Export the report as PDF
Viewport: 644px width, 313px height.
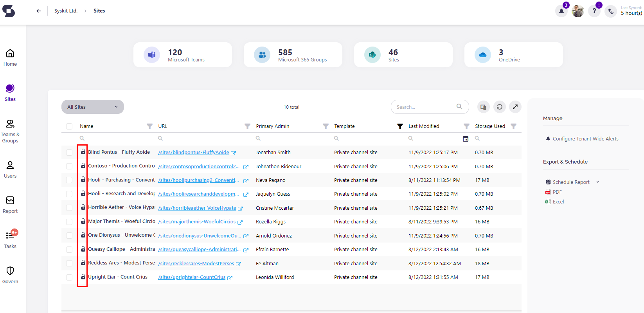(554, 192)
